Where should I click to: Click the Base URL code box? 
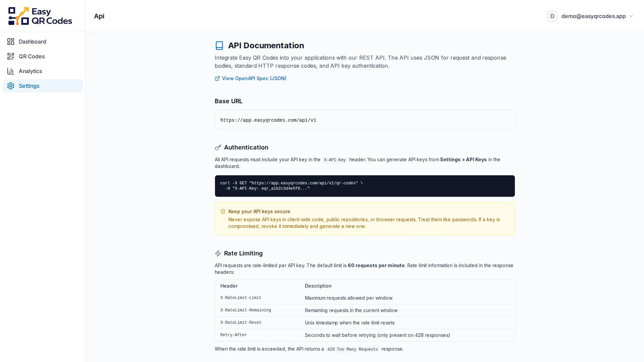tap(365, 120)
